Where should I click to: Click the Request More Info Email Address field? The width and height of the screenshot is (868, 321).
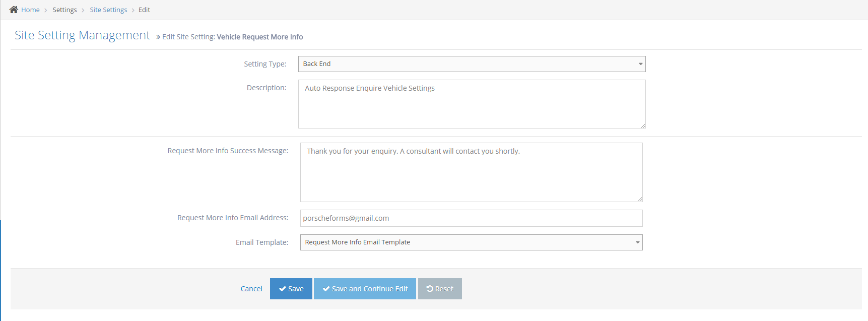point(471,218)
